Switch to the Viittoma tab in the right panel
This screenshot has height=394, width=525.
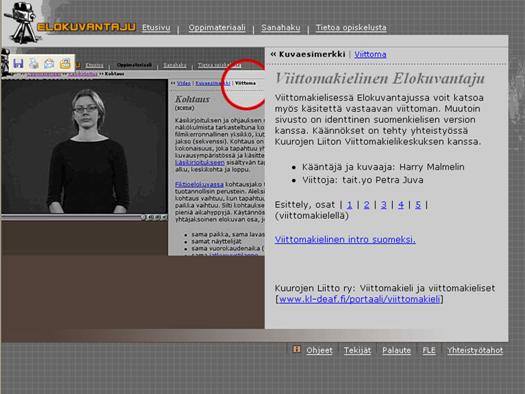pos(370,54)
